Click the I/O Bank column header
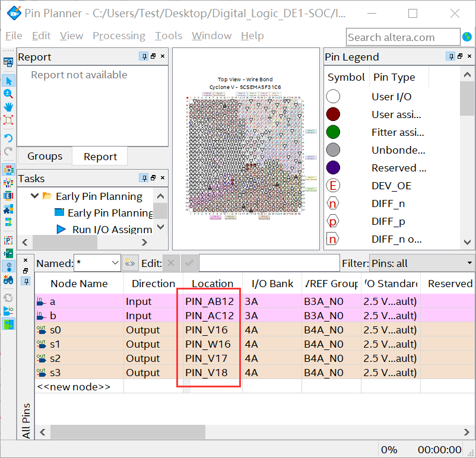Screen dimensions: 476x458 (x=272, y=284)
